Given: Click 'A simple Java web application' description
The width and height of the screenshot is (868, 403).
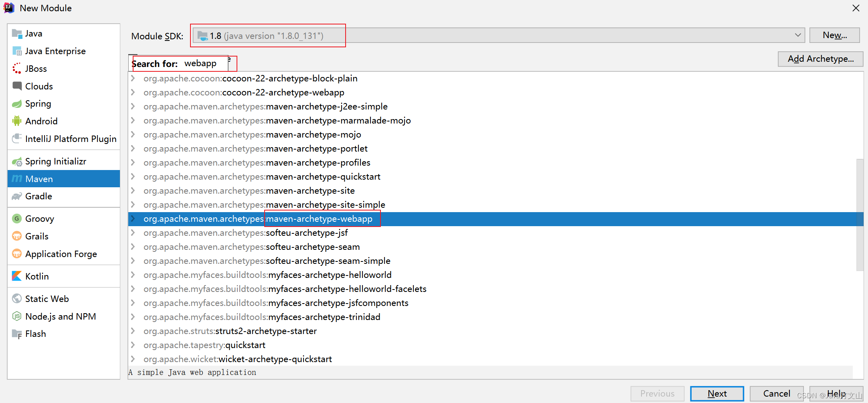Looking at the screenshot, I should (x=192, y=373).
